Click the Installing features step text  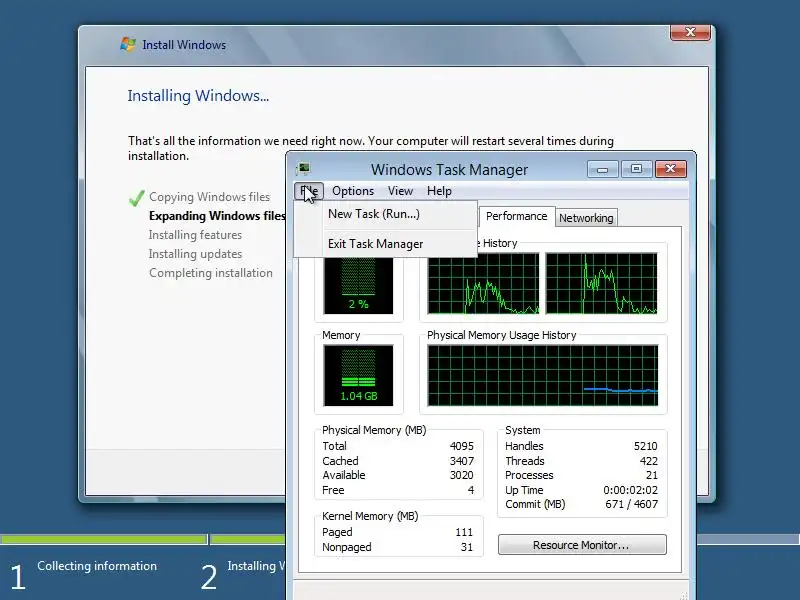195,235
